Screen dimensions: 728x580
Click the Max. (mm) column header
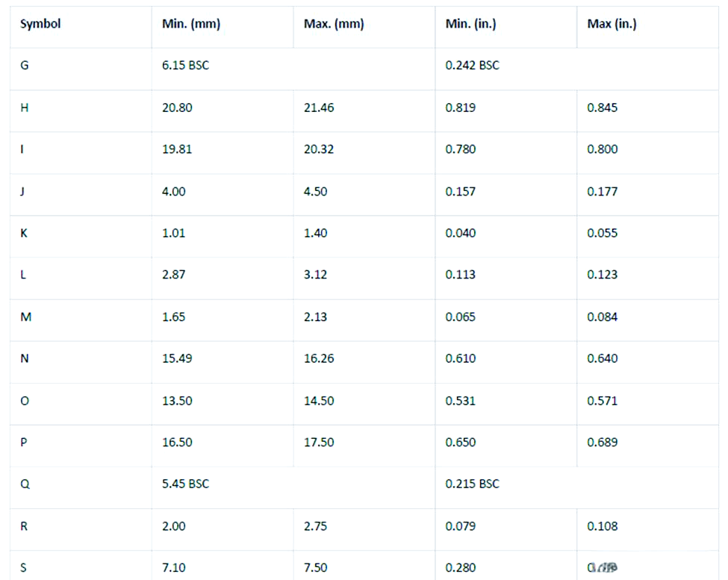334,24
